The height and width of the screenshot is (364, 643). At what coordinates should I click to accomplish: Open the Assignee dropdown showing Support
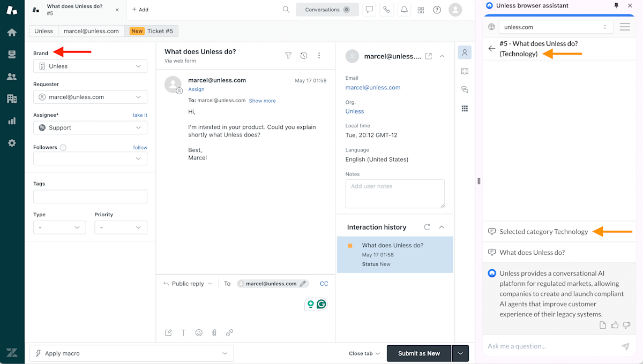90,128
